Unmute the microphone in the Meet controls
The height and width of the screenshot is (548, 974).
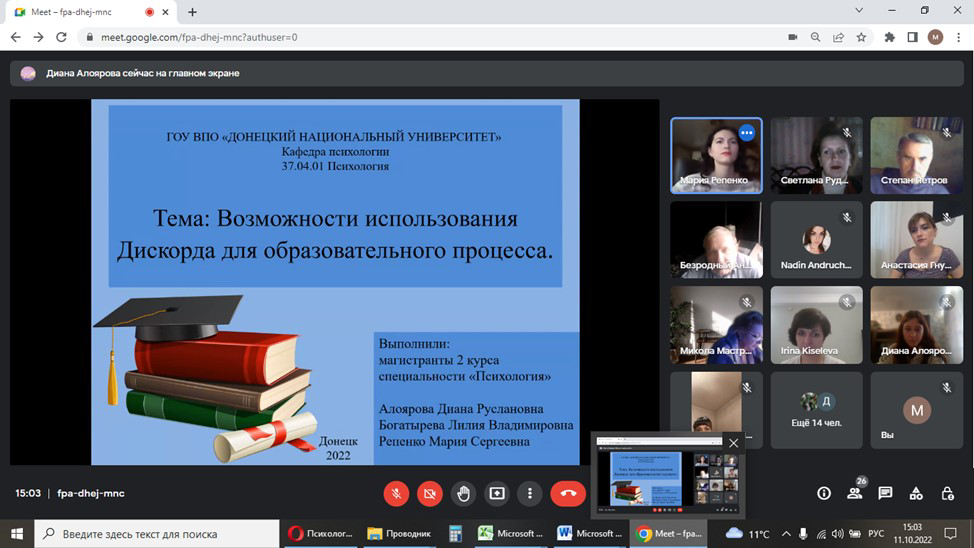tap(396, 494)
